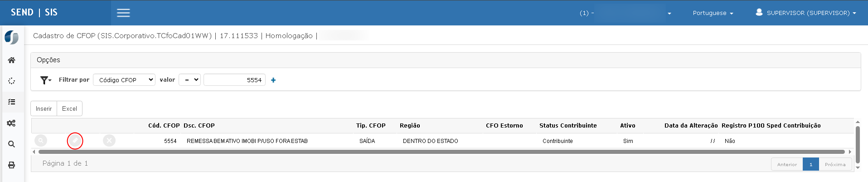Click the loading spinner sidebar icon
The height and width of the screenshot is (182, 868).
click(12, 81)
